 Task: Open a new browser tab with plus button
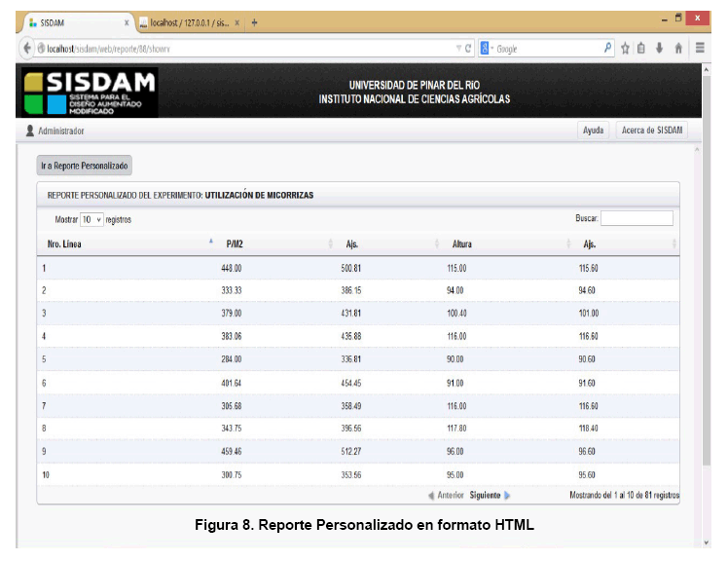pos(254,22)
